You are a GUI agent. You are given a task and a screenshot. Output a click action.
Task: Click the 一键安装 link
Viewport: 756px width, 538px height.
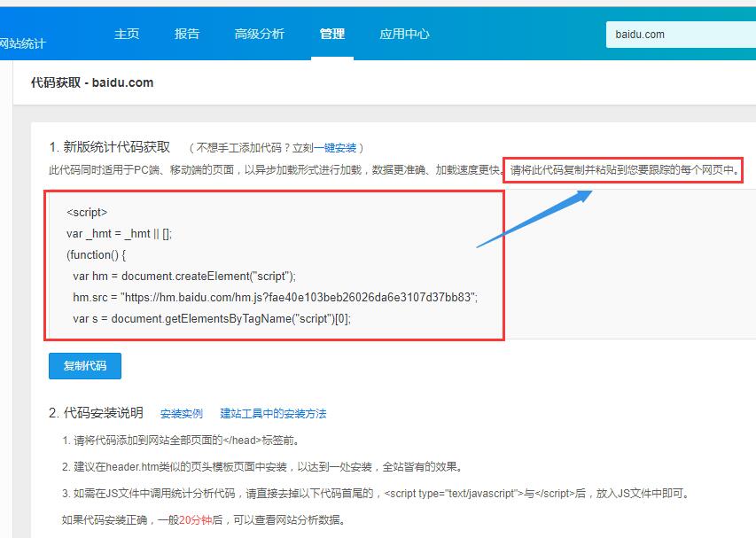pyautogui.click(x=335, y=148)
